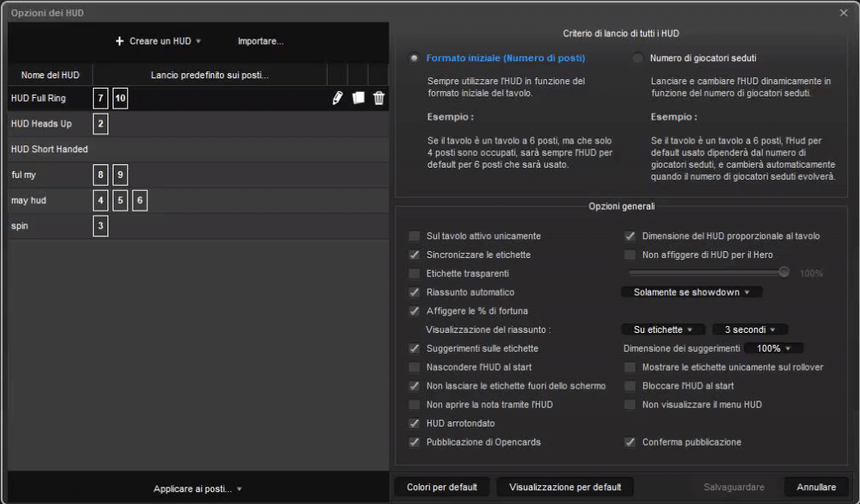Click seat number 2 badge for HUD Heads Up

point(101,123)
